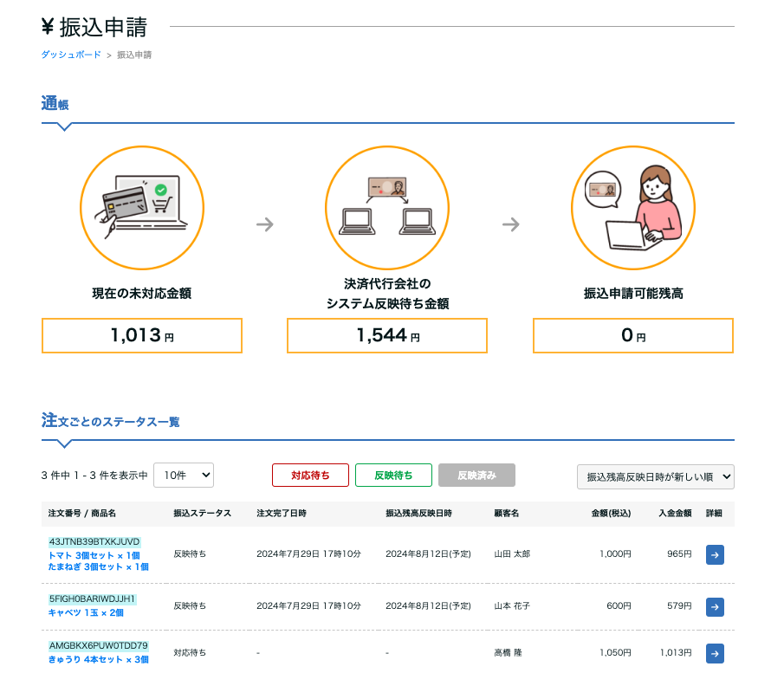The height and width of the screenshot is (699, 784).
Task: Open details arrow for order 5FIGH0BARIWDJJH1
Action: (715, 606)
